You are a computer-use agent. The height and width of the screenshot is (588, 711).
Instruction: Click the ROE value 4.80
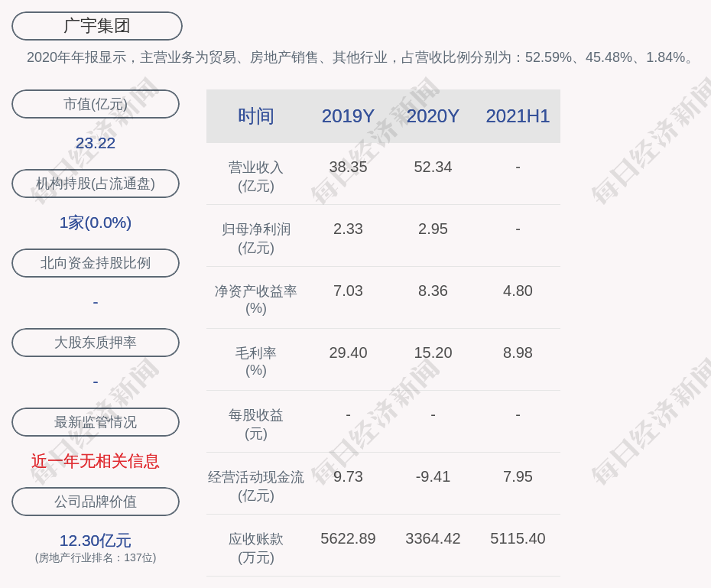tap(518, 291)
